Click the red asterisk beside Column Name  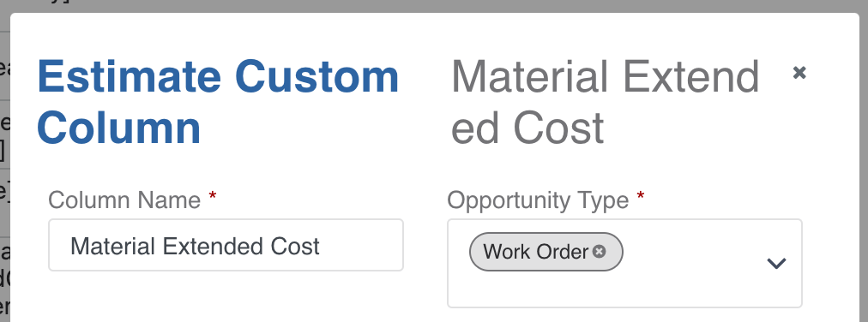(213, 195)
